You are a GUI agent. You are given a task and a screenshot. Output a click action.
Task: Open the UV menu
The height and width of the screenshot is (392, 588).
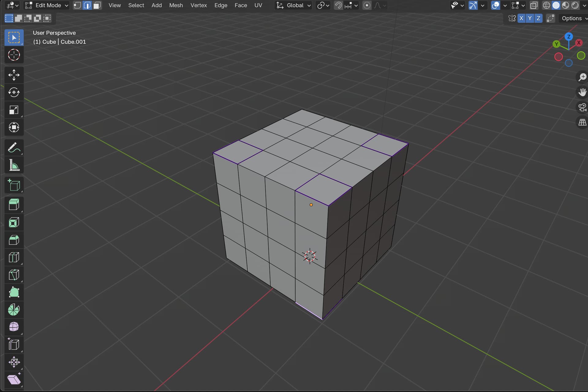point(258,5)
